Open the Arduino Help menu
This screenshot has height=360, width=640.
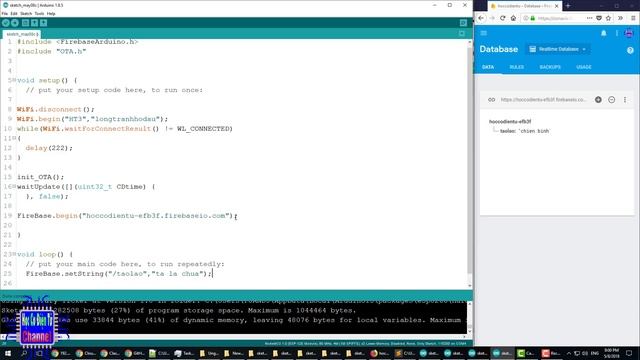[x=51, y=13]
